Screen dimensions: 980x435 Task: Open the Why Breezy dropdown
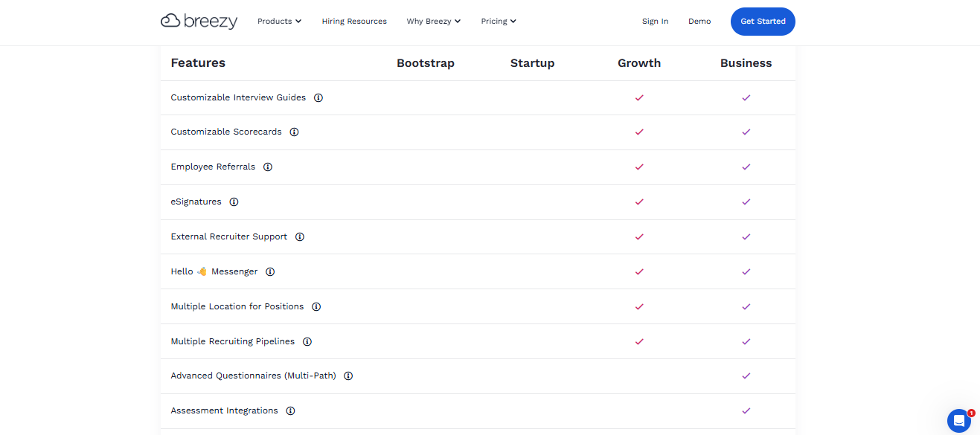(434, 22)
